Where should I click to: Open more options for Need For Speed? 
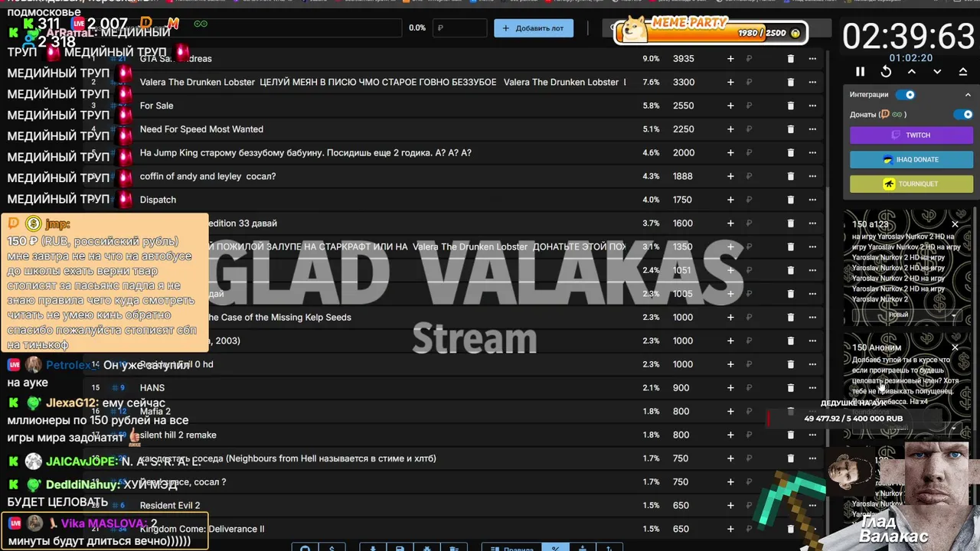(x=812, y=129)
